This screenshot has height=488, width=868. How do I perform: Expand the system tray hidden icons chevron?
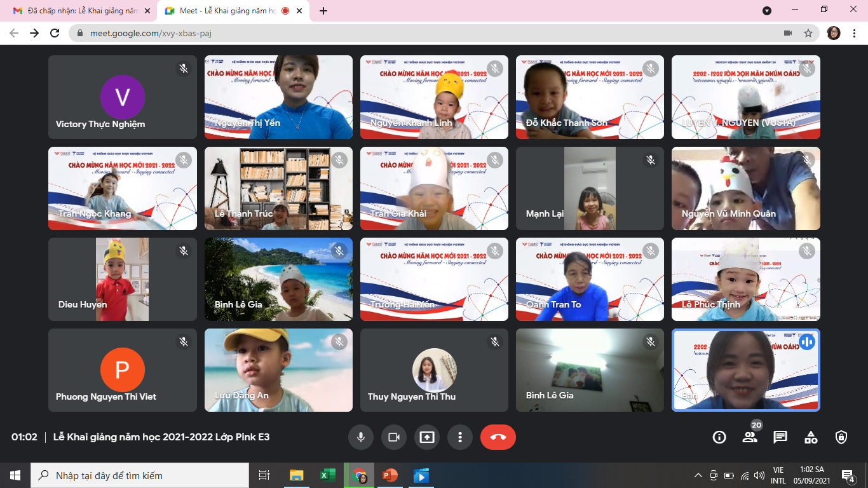coord(698,475)
